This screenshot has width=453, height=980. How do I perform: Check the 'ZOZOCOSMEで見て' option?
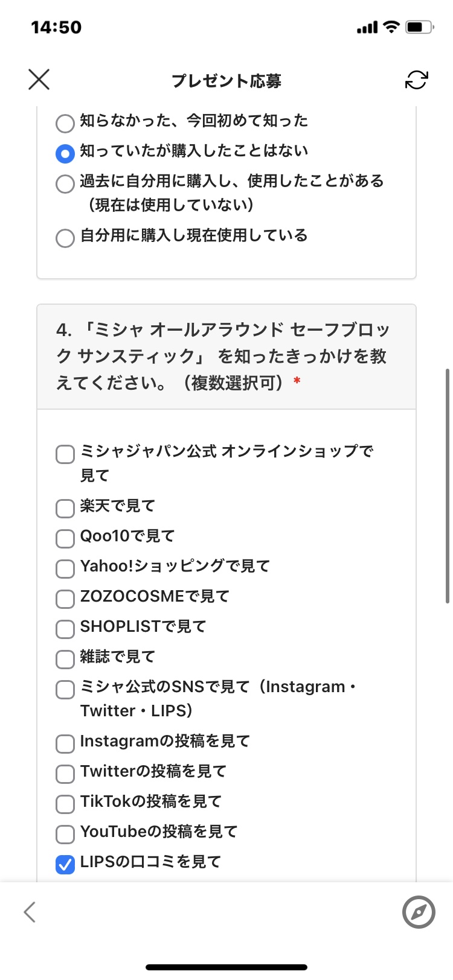coord(65,599)
